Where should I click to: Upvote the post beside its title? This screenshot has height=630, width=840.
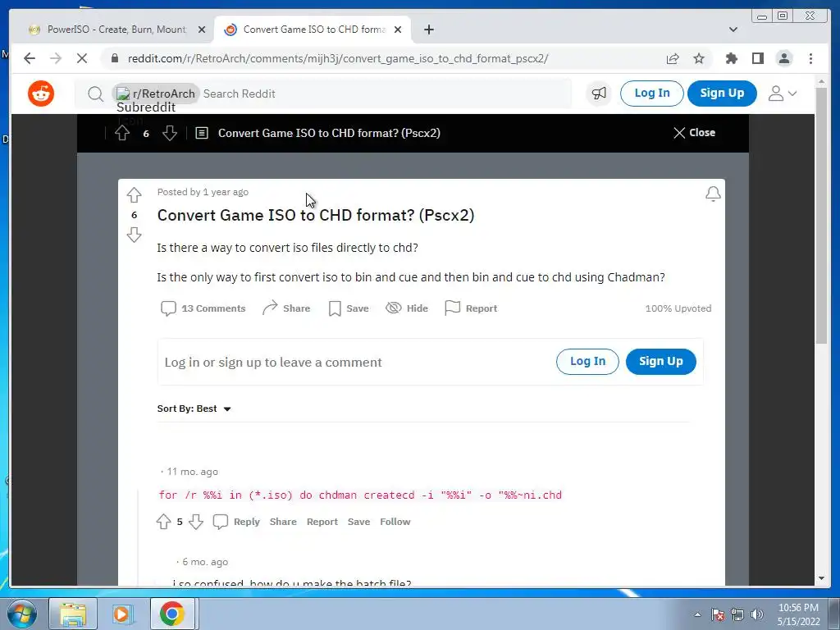(134, 195)
